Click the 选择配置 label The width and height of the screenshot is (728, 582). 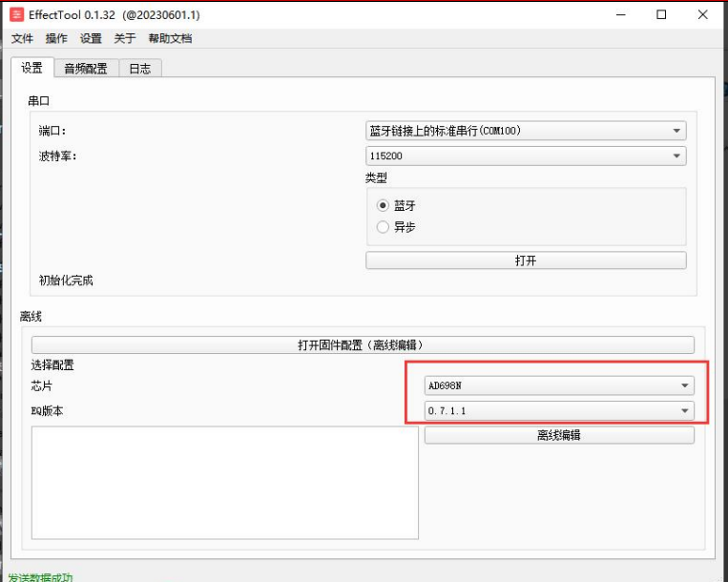click(x=52, y=364)
